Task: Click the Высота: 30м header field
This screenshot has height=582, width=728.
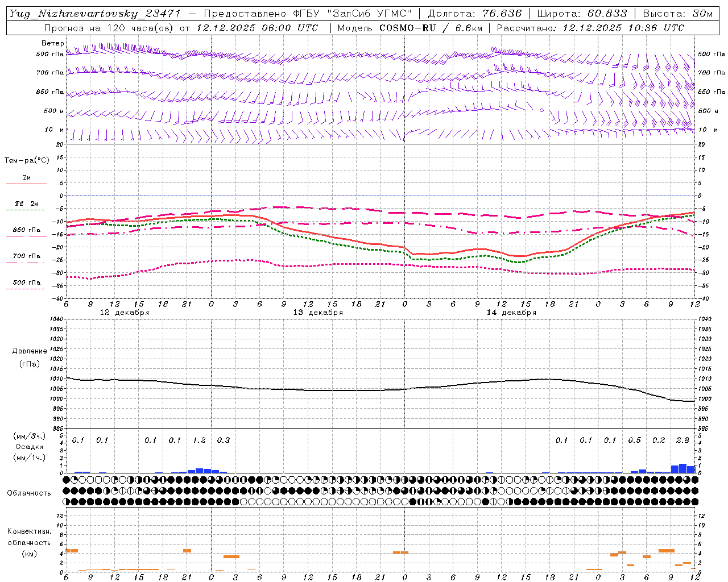Action: (678, 14)
